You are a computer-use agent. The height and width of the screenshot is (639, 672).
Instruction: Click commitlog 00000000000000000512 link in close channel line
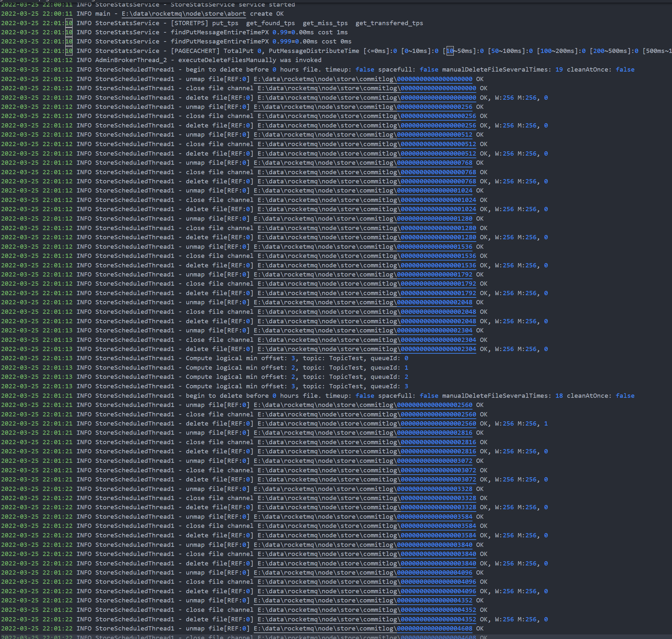pos(438,144)
